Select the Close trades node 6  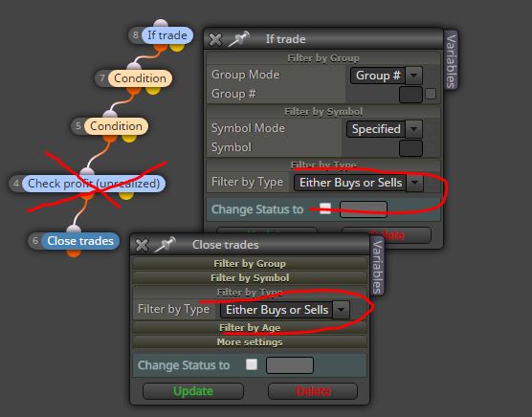(x=80, y=241)
